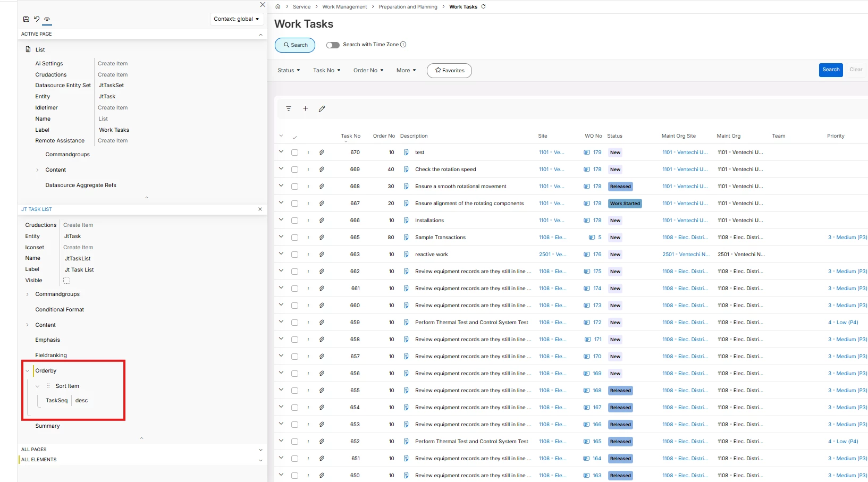Select Conditional Format tree item
868x482 pixels.
pos(60,310)
